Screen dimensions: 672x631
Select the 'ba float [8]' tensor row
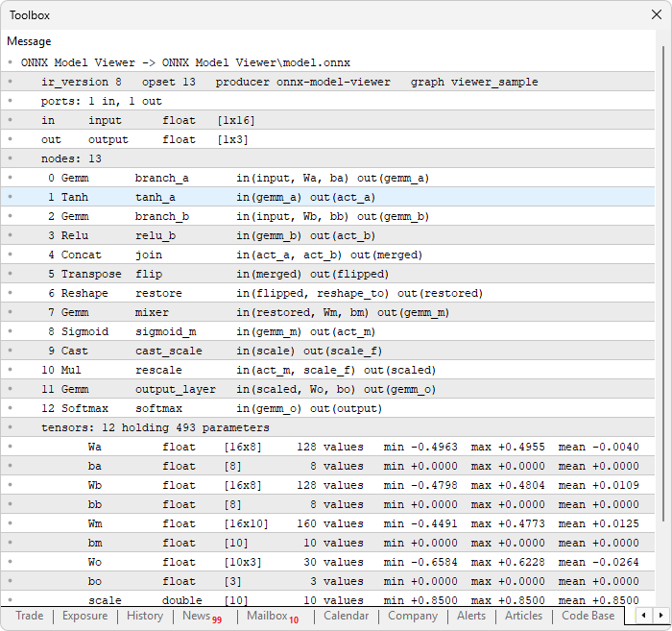pos(327,466)
